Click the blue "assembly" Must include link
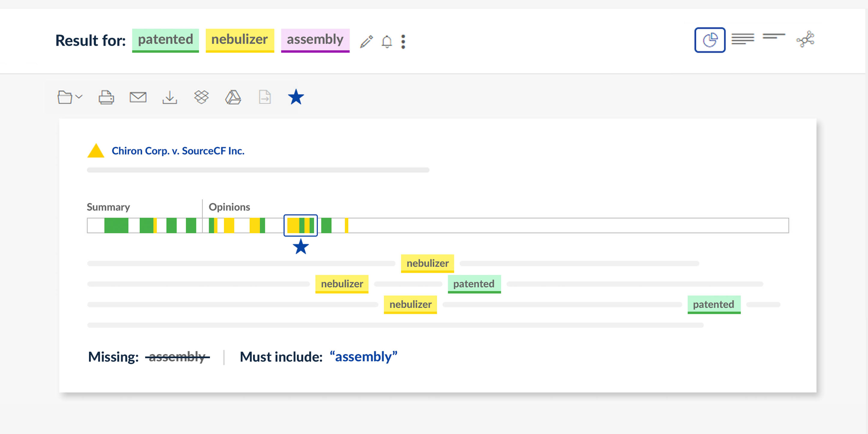 click(x=363, y=356)
